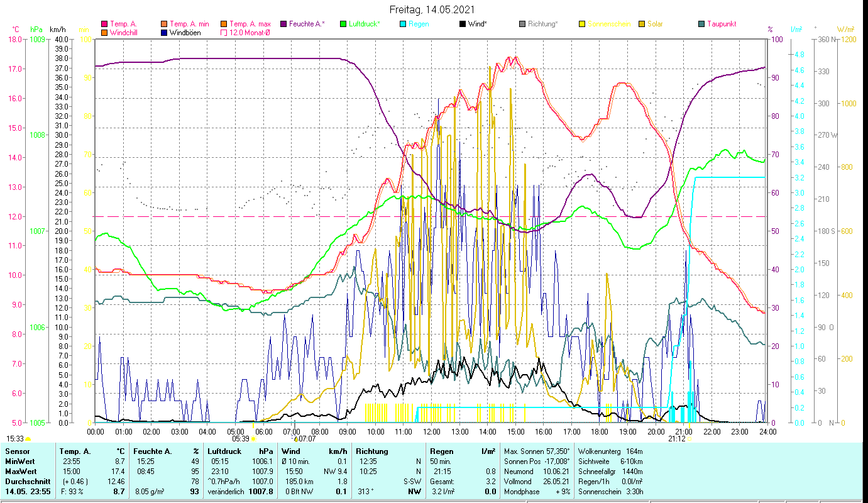This screenshot has height=503, width=868.
Task: Click the cyan Regen legend marker
Action: coord(404,24)
